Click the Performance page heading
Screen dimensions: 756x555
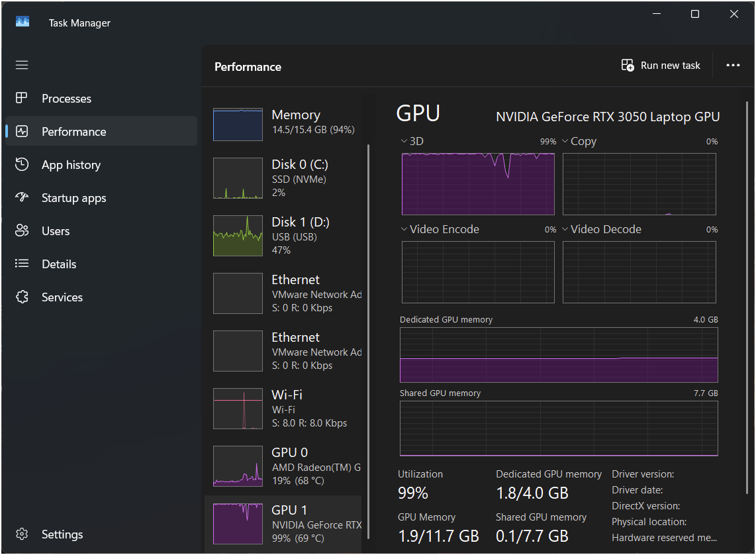[x=248, y=66]
